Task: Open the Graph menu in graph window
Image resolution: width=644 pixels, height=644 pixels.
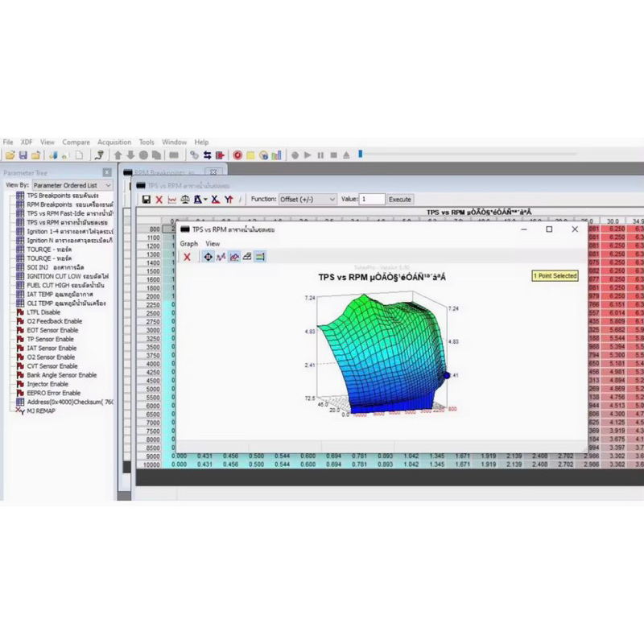Action: (188, 243)
